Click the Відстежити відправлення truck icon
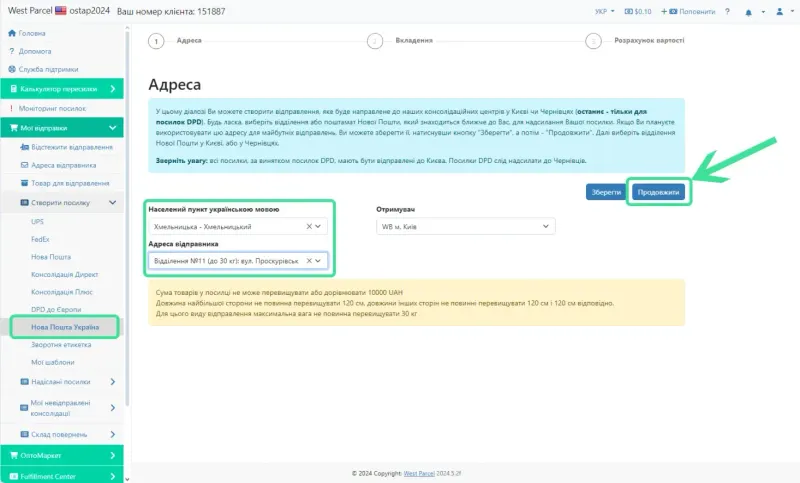Screen dimensions: 800x483 [x=24, y=147]
